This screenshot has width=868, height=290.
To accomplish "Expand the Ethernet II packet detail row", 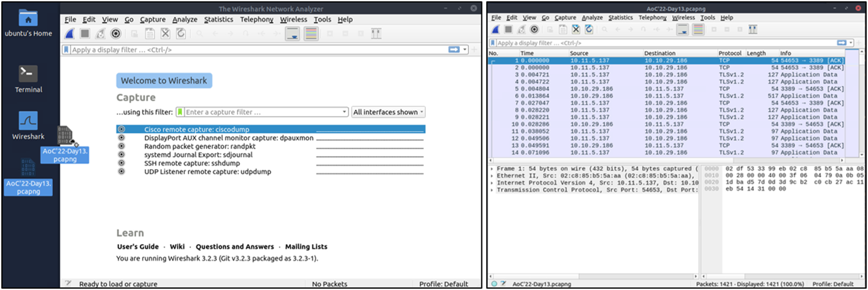I will point(492,176).
